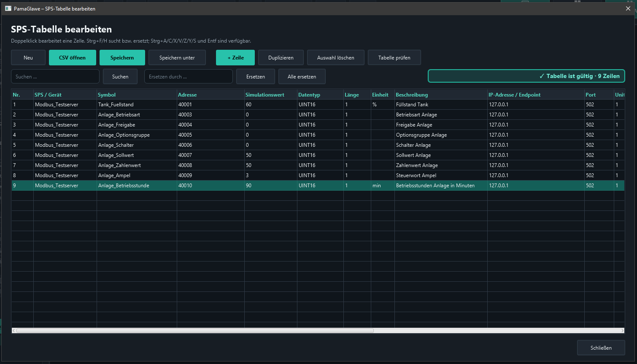This screenshot has height=364, width=637.
Task: Validate with Tabelle prüfen
Action: (394, 58)
